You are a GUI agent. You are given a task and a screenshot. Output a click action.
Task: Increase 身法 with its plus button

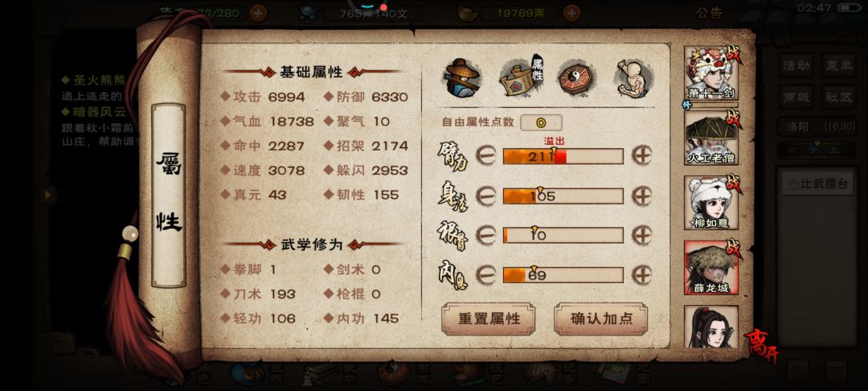tap(641, 196)
